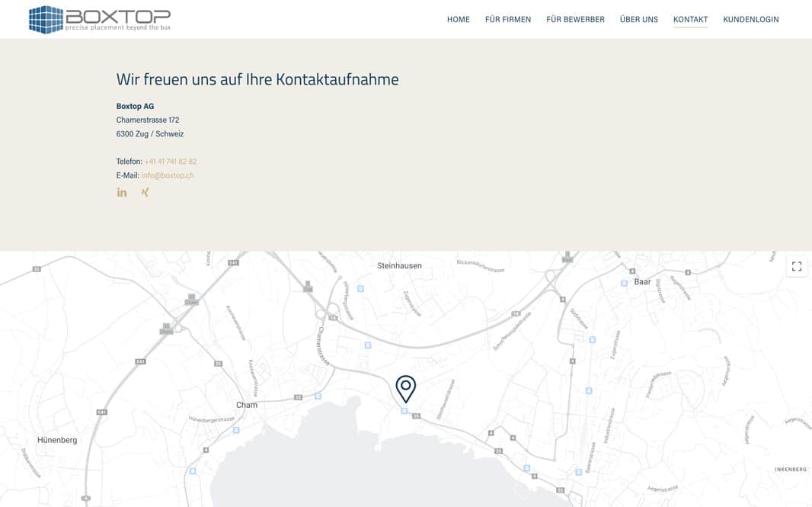Select the Kontakt navigation item
812x507 pixels.
click(690, 20)
